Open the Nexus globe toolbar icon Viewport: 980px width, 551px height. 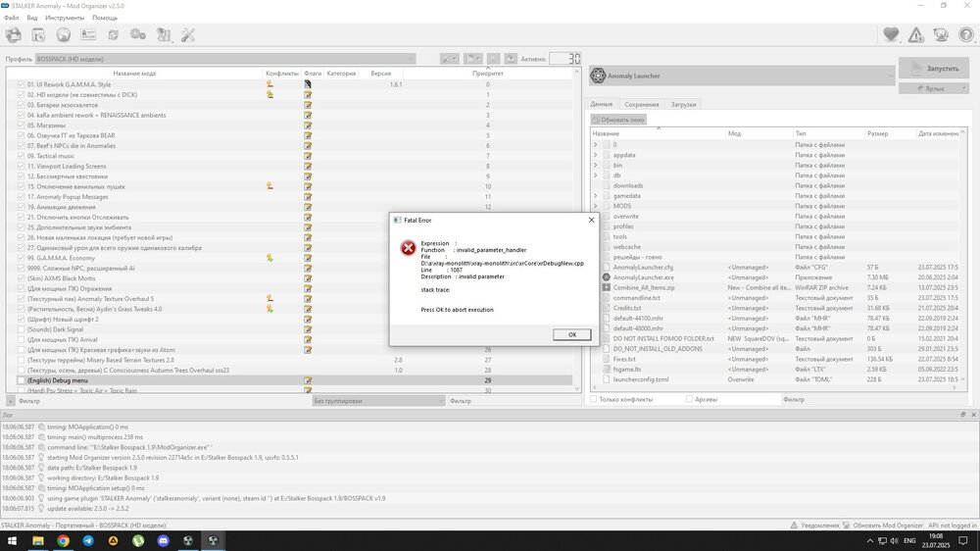click(64, 35)
